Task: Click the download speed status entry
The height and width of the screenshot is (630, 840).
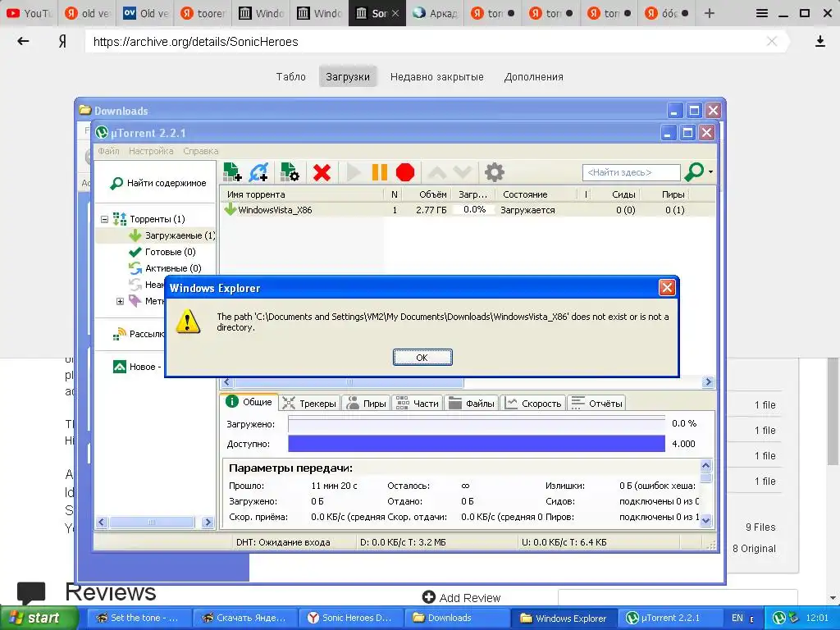Action: (x=403, y=542)
